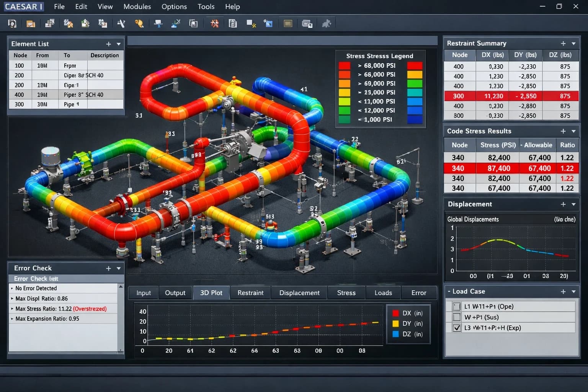Click the blue support stand toolbar icon
This screenshot has height=392, width=588.
[158, 24]
